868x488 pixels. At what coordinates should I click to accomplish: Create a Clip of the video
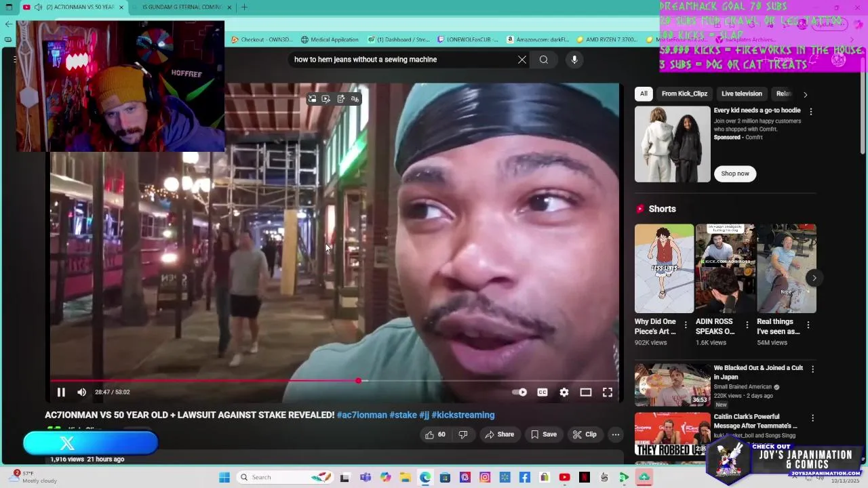584,434
